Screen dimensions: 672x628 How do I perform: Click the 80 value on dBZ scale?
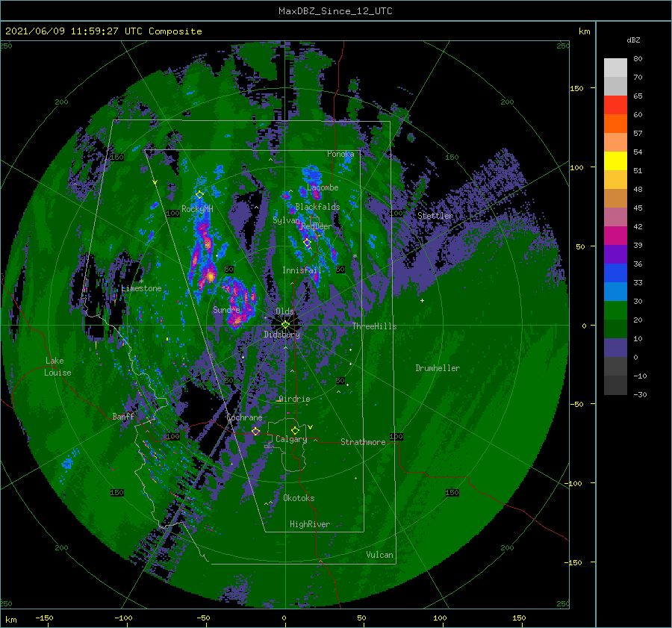click(x=638, y=59)
